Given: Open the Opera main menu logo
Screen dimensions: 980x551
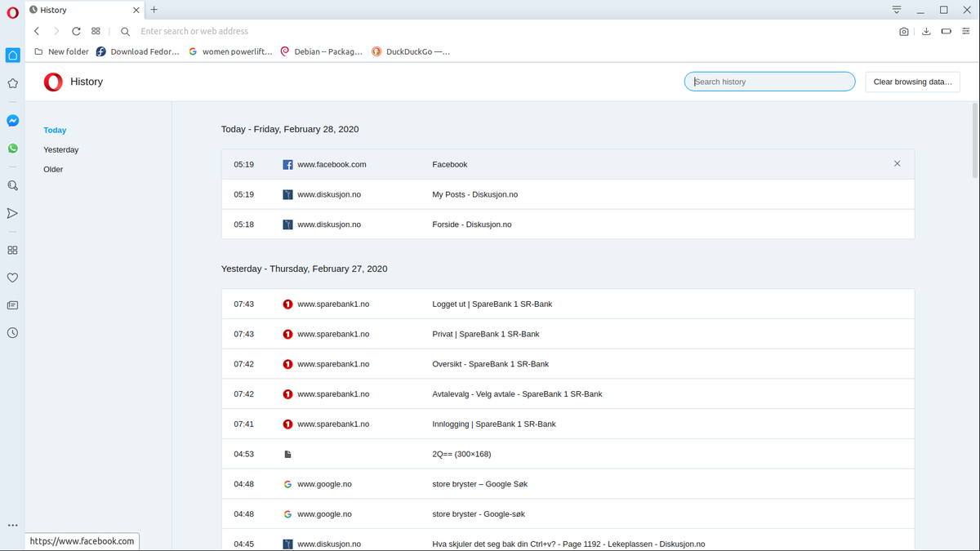Looking at the screenshot, I should pyautogui.click(x=12, y=11).
